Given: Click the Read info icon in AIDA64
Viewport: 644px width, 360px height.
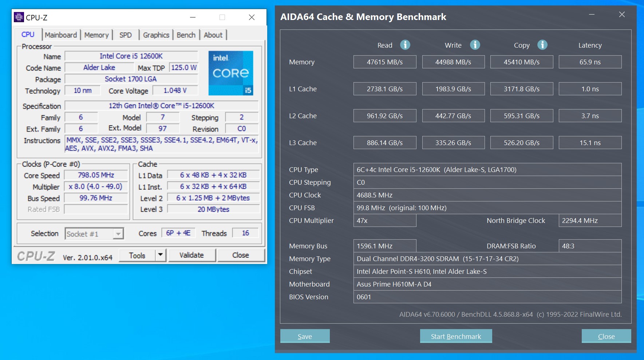Looking at the screenshot, I should click(x=405, y=45).
